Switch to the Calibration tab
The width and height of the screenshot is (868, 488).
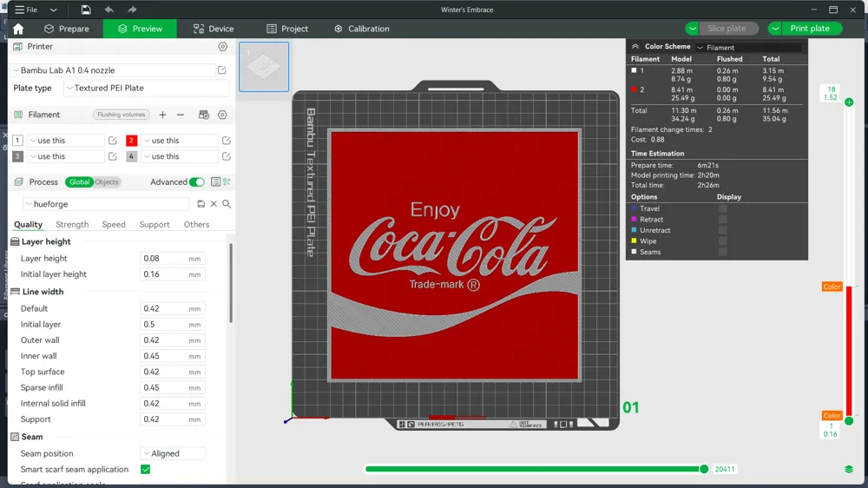361,29
